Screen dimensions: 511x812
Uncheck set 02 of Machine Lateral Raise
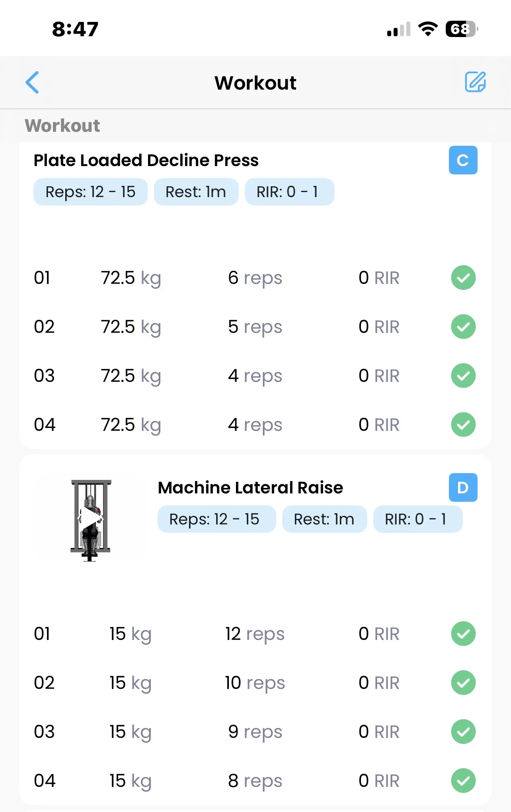click(x=463, y=683)
